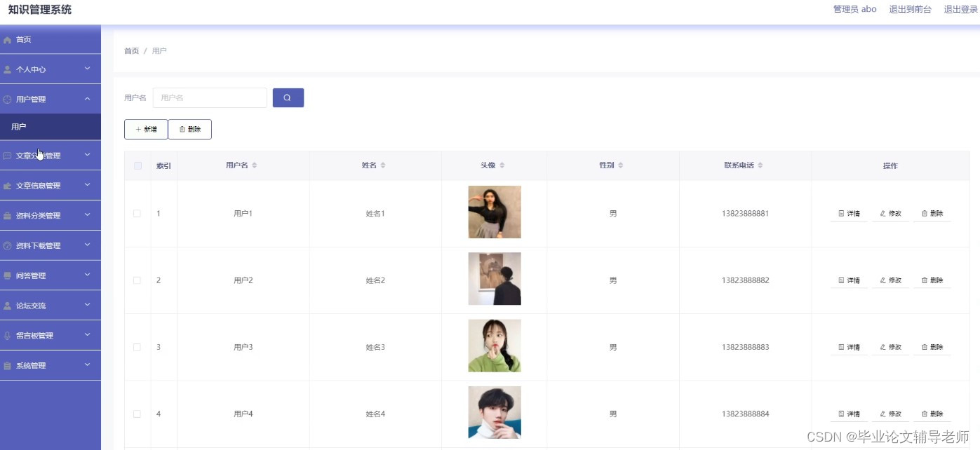
Task: Expand 论坛交流 chevron
Action: pyautogui.click(x=88, y=305)
